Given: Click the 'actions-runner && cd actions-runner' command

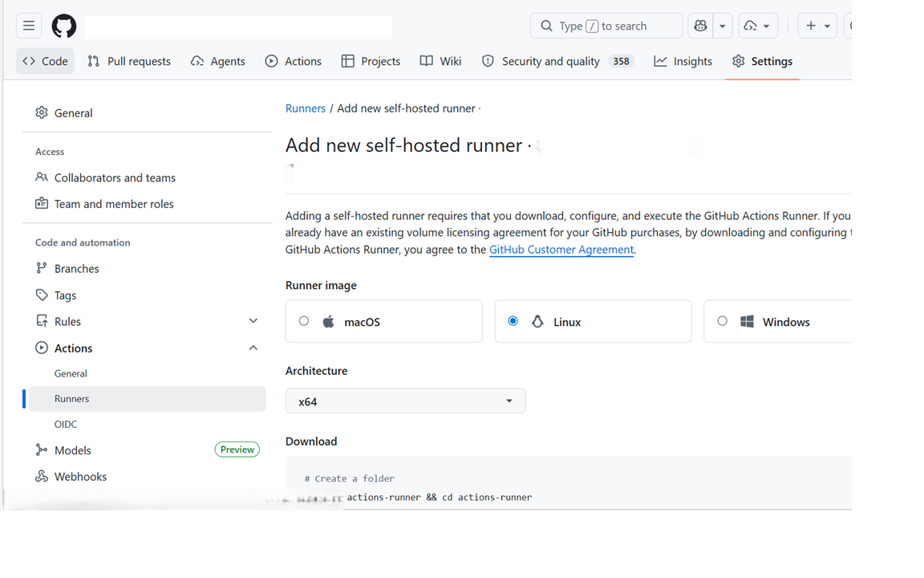Looking at the screenshot, I should click(439, 497).
